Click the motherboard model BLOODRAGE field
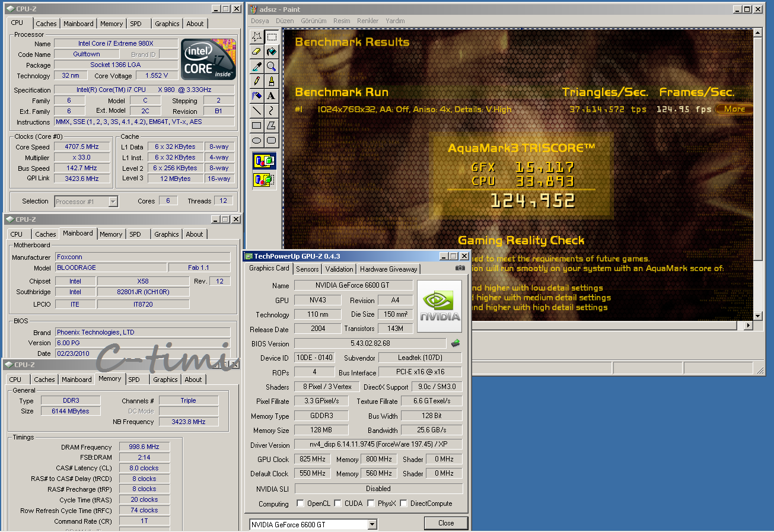 110,267
